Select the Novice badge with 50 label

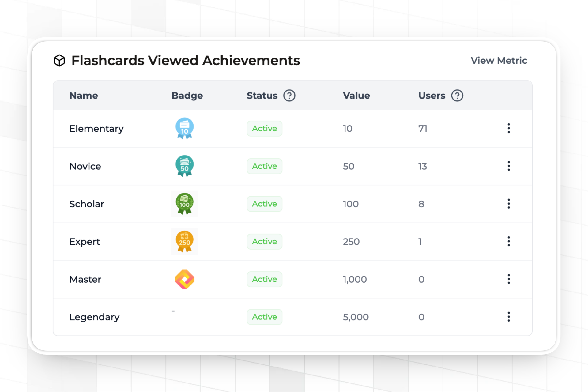(184, 166)
